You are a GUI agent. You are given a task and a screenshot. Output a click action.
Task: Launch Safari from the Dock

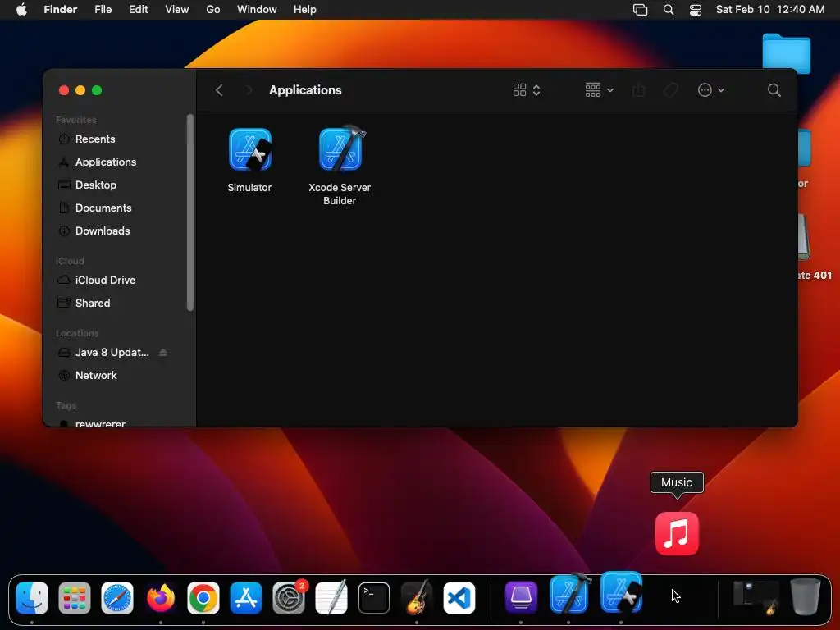117,597
